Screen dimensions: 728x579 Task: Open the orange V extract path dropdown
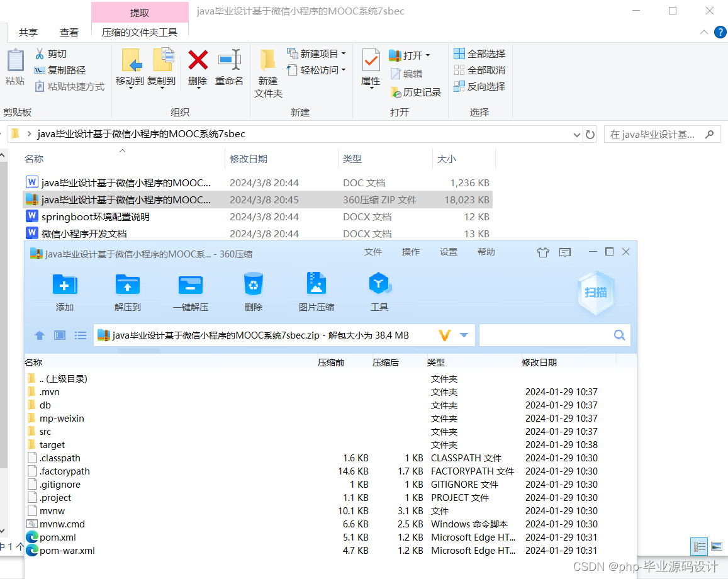pos(446,335)
